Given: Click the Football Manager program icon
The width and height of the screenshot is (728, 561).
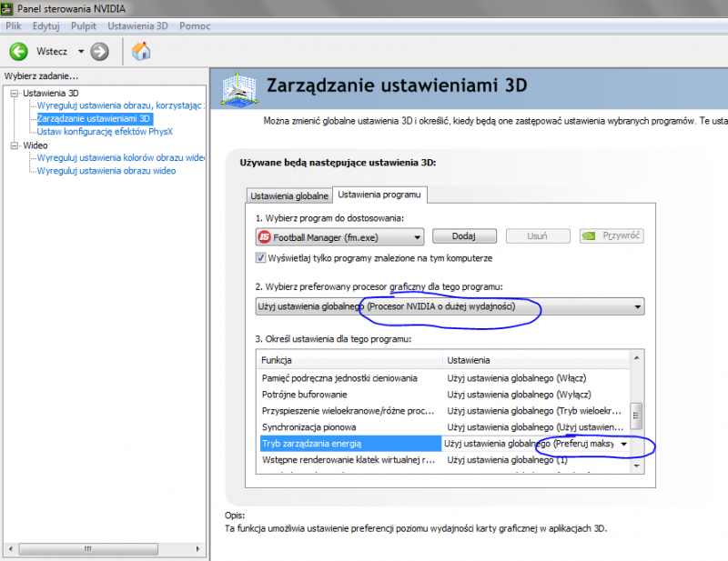Looking at the screenshot, I should click(264, 237).
